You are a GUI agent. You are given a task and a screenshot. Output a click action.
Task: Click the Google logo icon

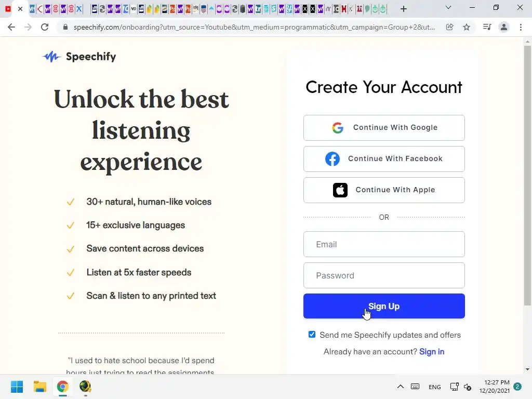click(x=338, y=128)
